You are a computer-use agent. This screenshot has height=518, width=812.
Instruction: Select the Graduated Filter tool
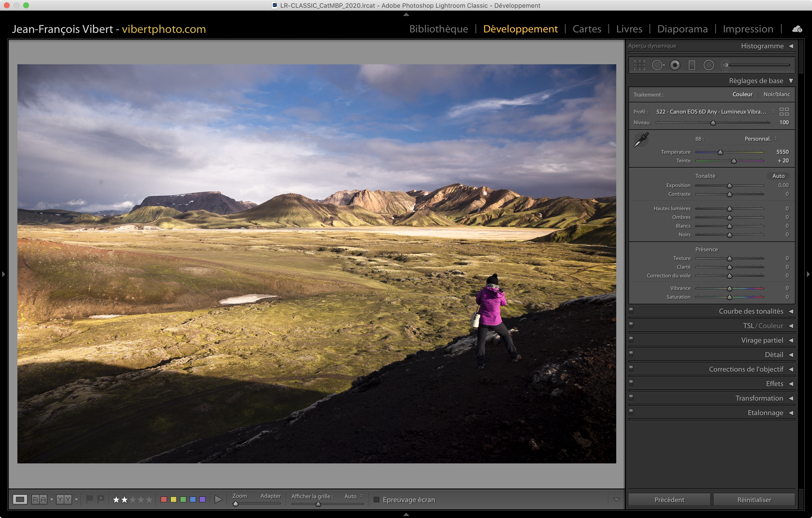pos(692,65)
